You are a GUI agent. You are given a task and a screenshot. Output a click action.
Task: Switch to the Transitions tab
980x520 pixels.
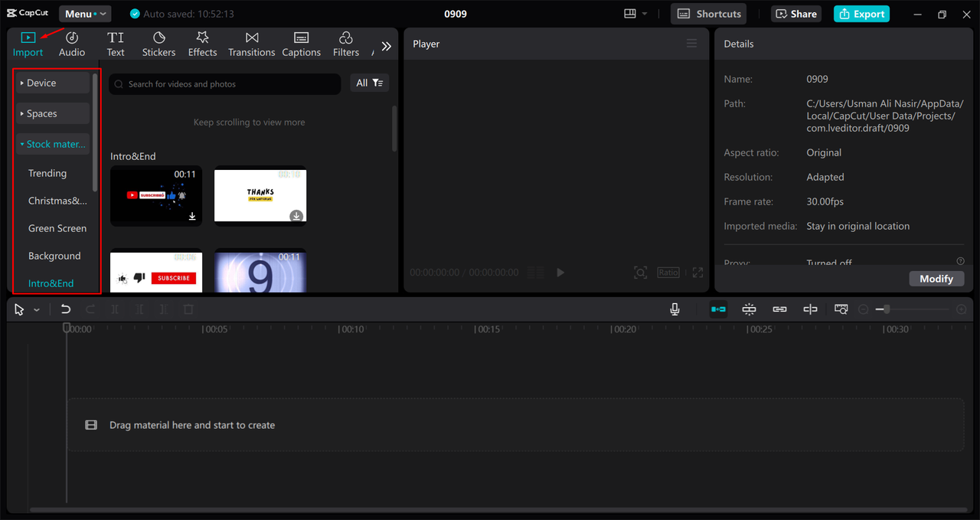tap(251, 44)
